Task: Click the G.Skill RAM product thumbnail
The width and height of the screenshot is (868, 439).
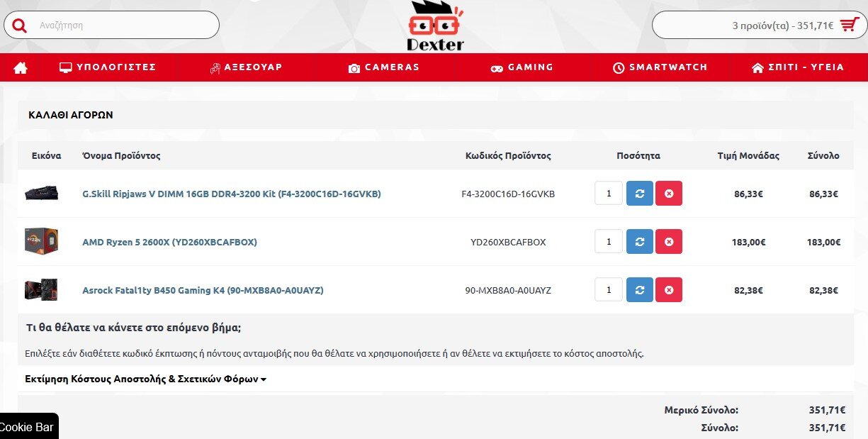Action: click(x=41, y=194)
